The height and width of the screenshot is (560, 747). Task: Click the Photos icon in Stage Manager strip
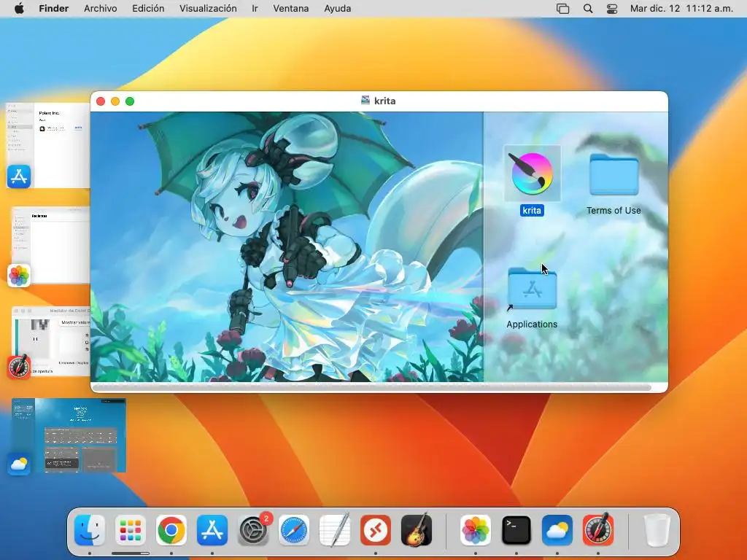point(19,276)
